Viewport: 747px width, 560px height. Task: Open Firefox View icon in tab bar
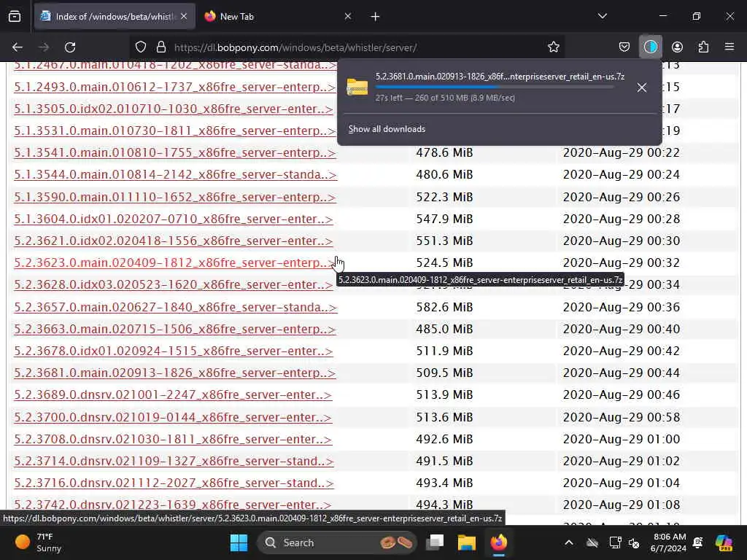15,17
